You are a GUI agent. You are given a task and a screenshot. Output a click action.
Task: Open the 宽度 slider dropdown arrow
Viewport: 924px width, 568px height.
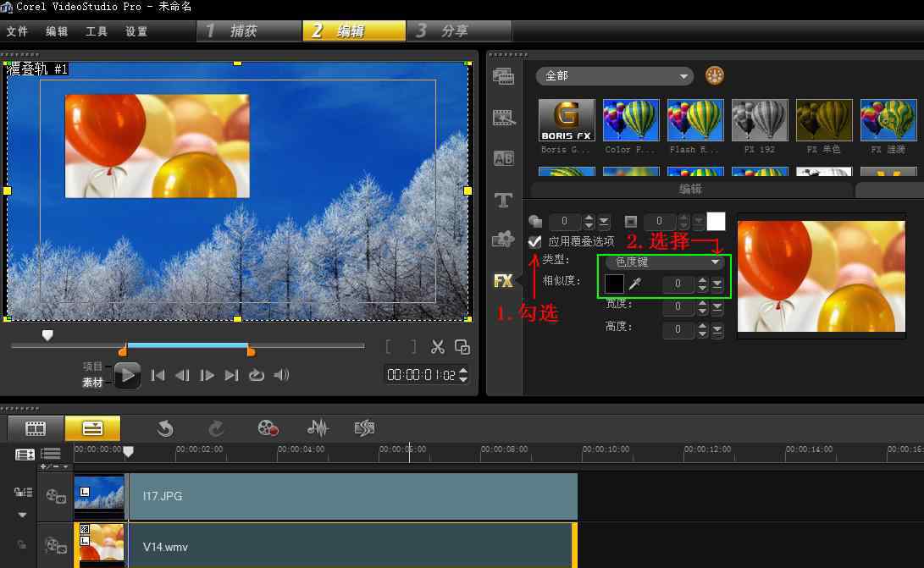pos(717,307)
